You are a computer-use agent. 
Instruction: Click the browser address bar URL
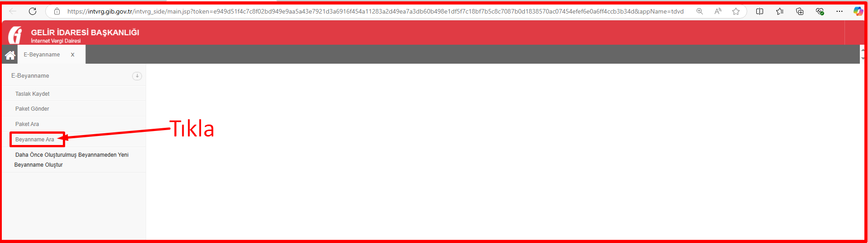coord(375,11)
